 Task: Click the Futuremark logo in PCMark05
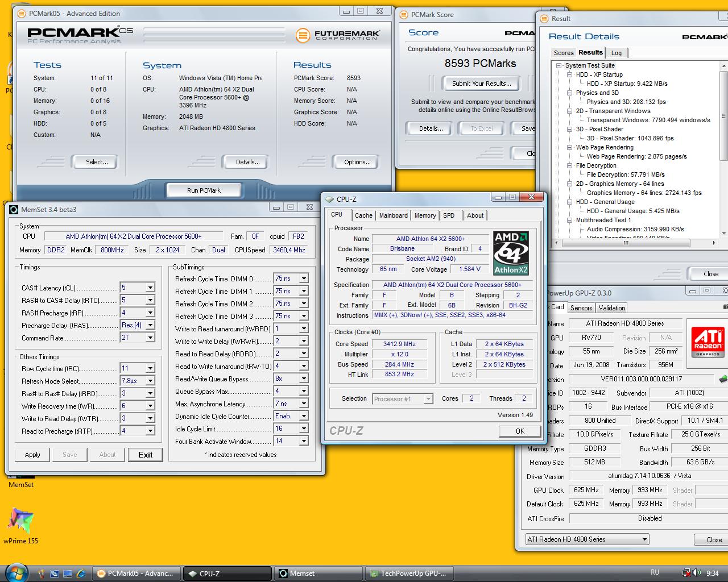click(x=337, y=35)
